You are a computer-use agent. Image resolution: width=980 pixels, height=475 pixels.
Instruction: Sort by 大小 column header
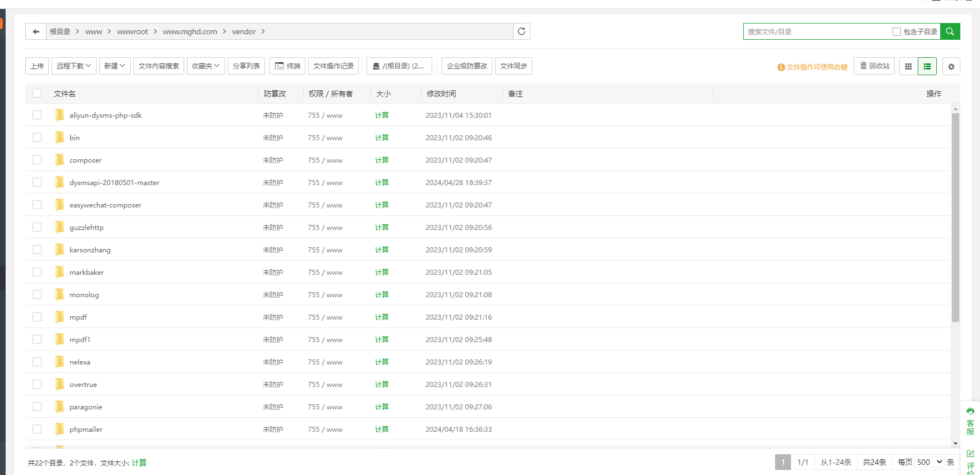pyautogui.click(x=383, y=94)
